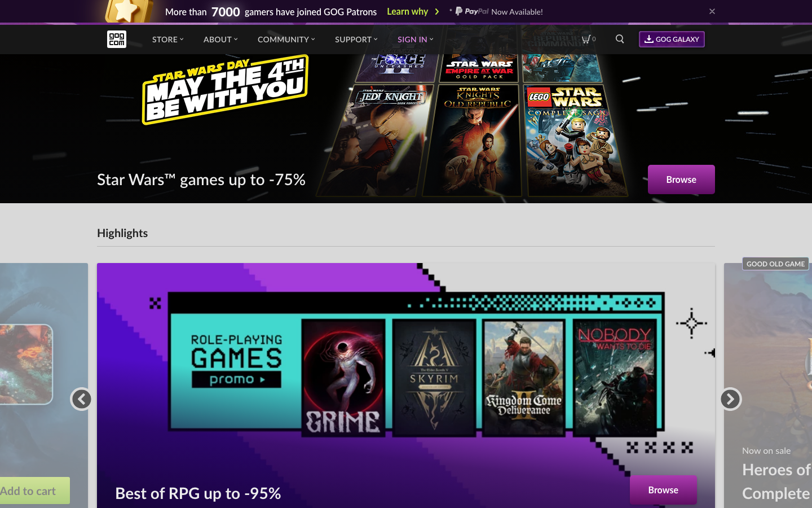Click the May the 4th Be With You logo
The width and height of the screenshot is (812, 508).
[x=225, y=90]
